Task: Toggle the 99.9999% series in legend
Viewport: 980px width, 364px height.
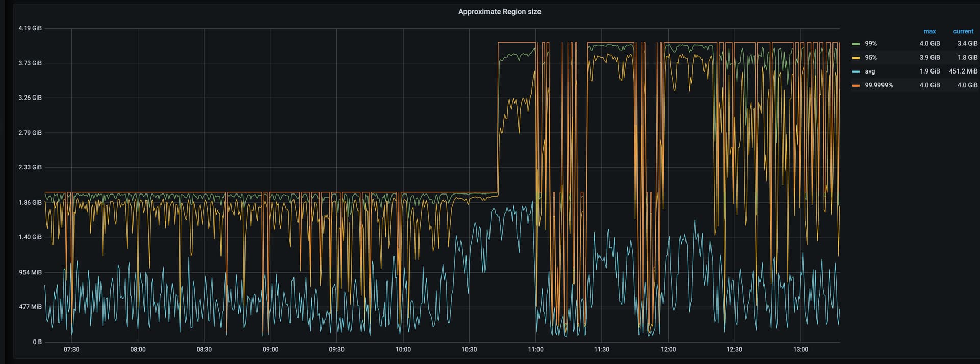Action: 878,85
